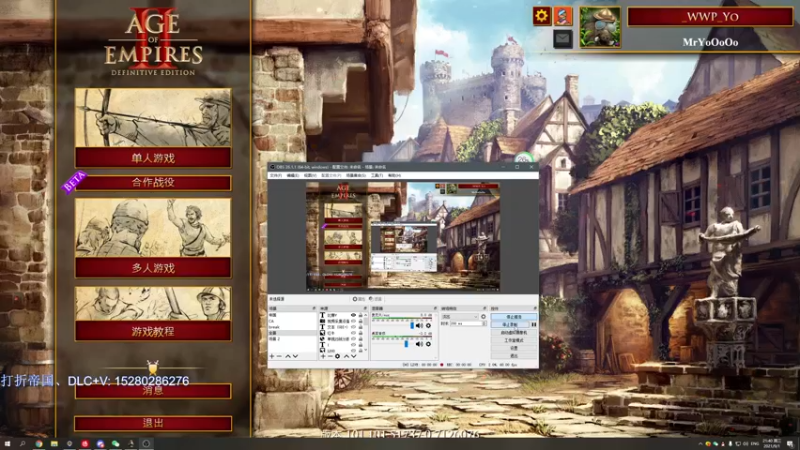
Task: Open 单人游戏 single player menu
Action: pos(153,158)
